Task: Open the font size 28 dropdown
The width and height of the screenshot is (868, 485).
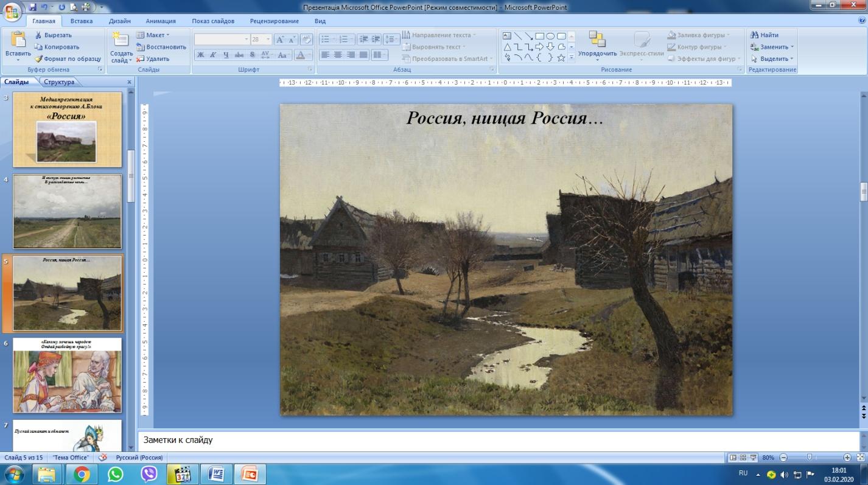Action: pyautogui.click(x=261, y=39)
